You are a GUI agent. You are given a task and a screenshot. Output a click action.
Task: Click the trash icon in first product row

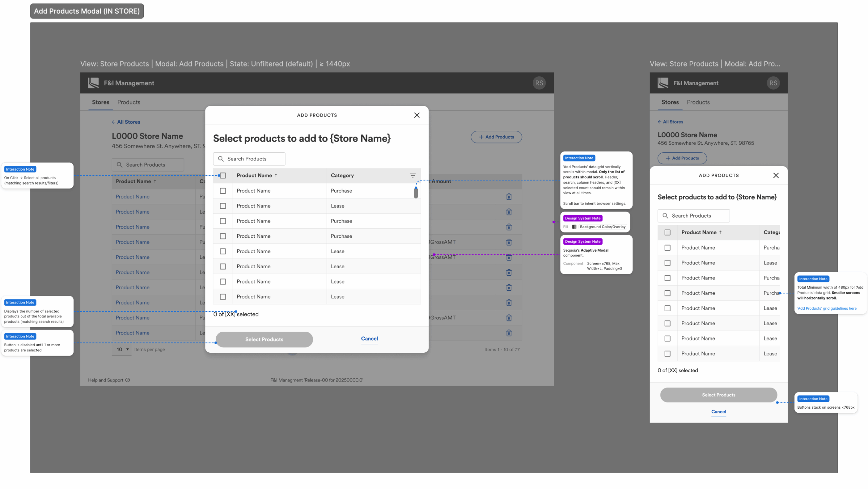coord(509,197)
